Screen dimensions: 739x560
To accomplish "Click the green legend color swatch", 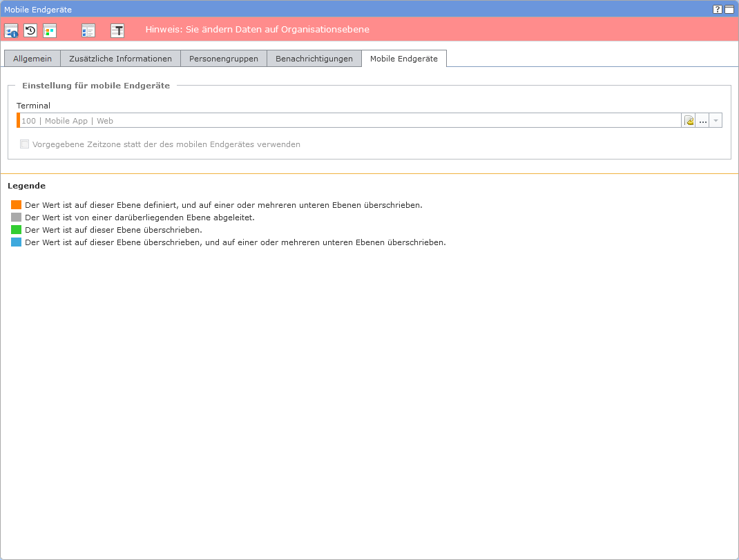I will click(17, 230).
